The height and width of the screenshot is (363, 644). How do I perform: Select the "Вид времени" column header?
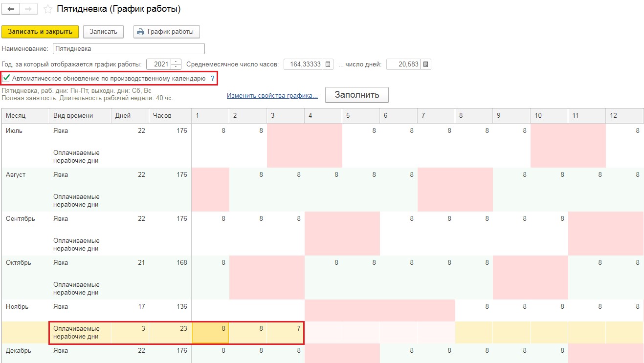[80, 116]
